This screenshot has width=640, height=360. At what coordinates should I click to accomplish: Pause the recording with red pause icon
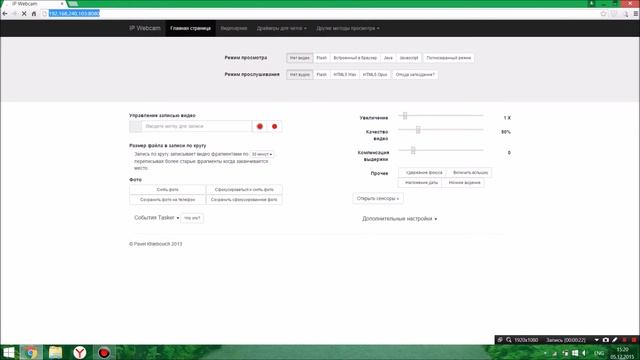point(624,340)
